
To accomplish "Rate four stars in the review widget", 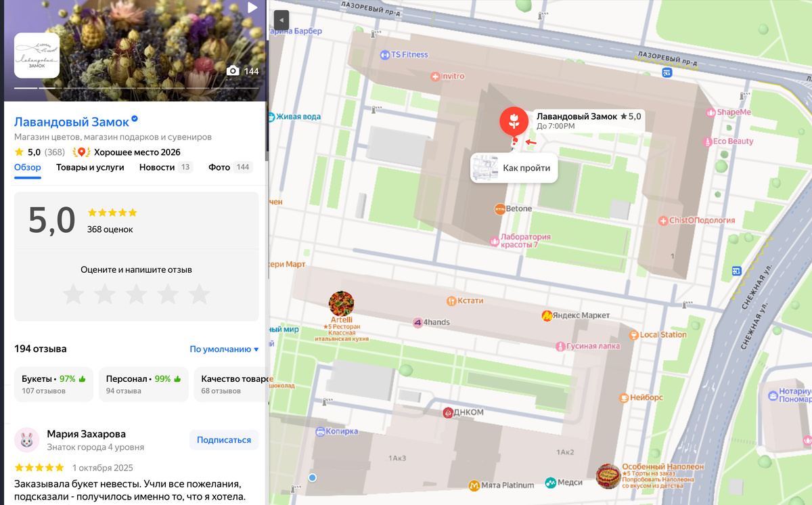I will 168,294.
